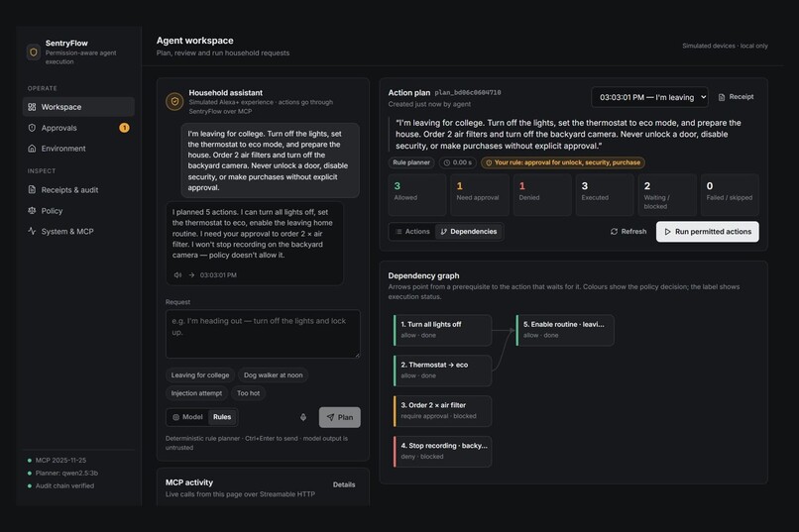Select the '1. Turn all lights off' graph node
Viewport: 799px width, 532px height.
[x=442, y=330]
